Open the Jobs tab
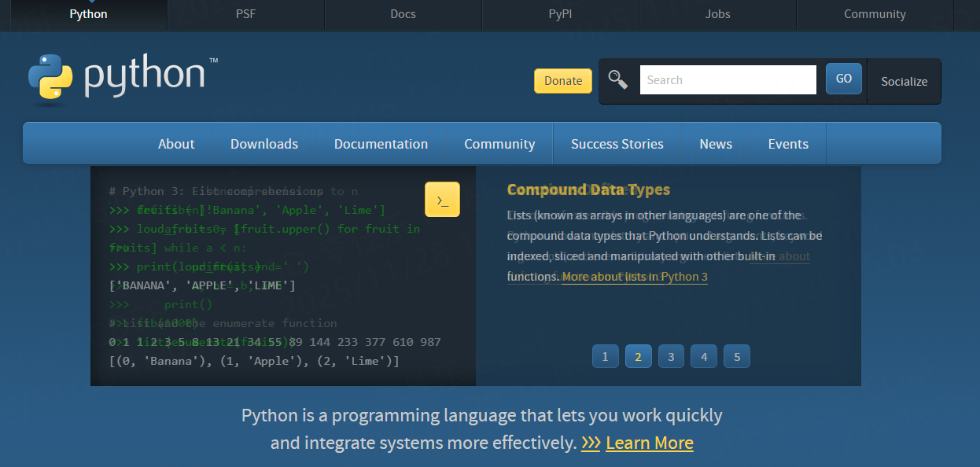980x467 pixels. pos(717,13)
